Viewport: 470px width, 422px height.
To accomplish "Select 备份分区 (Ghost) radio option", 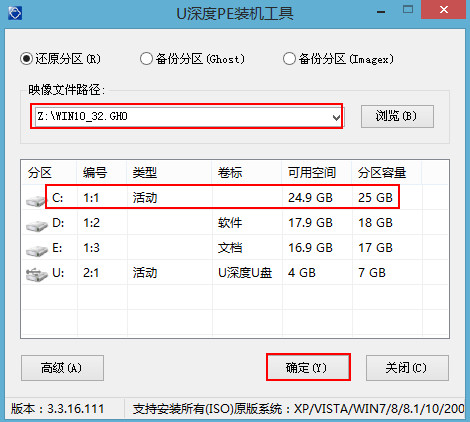I will click(146, 59).
